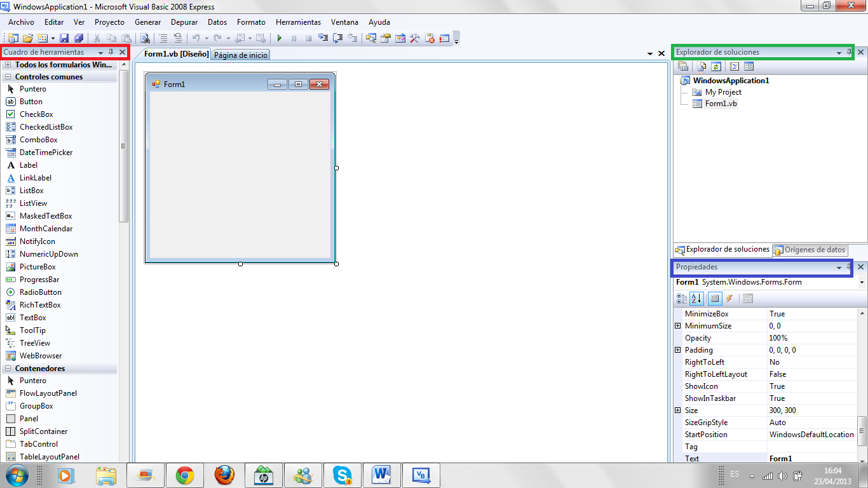Select the Button control in the Toolbox
The width and height of the screenshot is (868, 488).
click(30, 101)
